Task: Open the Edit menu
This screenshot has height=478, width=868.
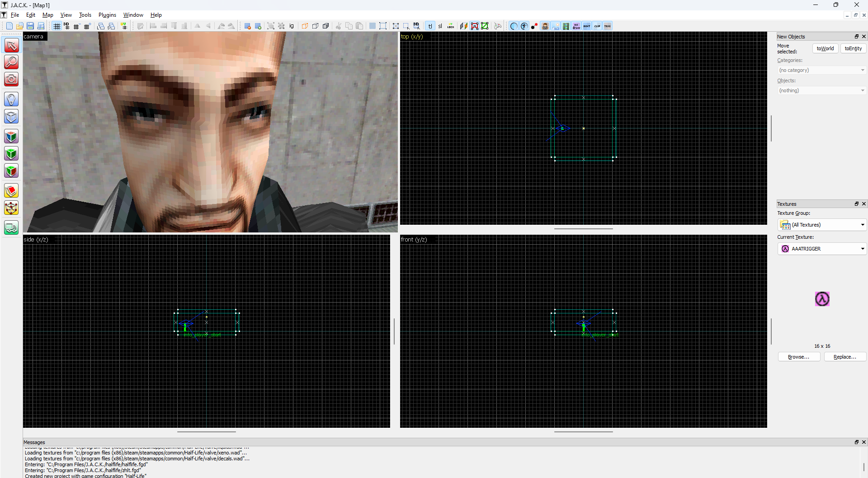Action: coord(31,15)
